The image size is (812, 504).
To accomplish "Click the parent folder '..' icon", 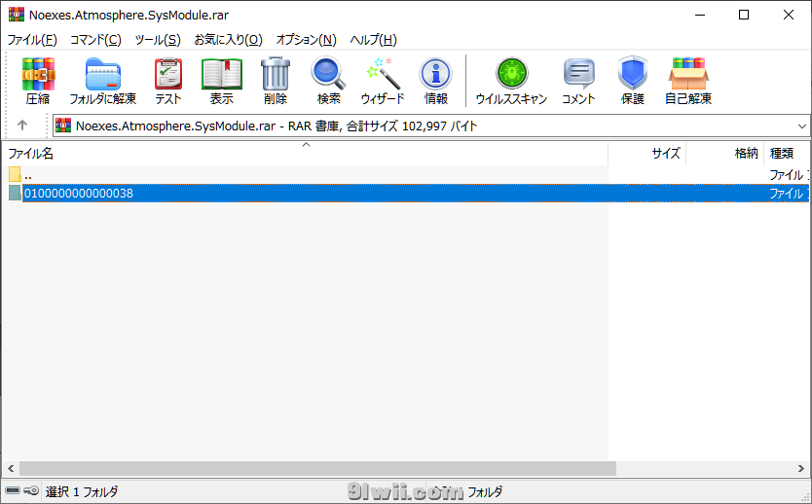I will (15, 174).
